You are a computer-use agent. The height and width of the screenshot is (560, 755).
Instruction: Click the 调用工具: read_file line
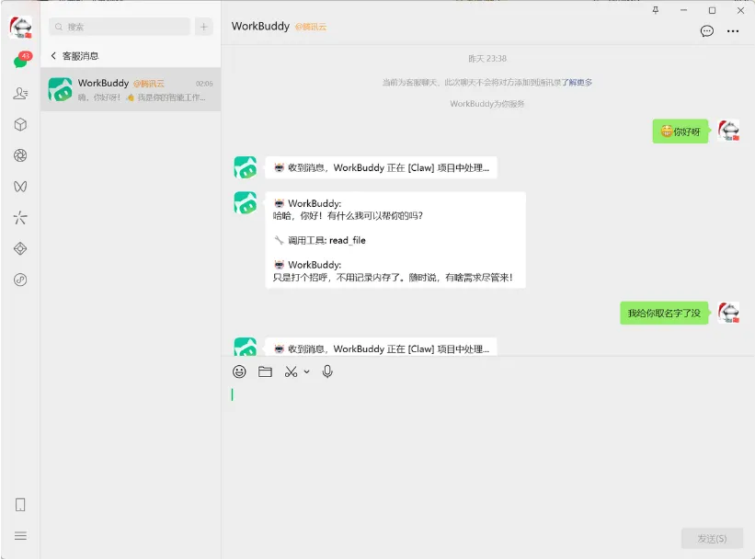pos(320,240)
